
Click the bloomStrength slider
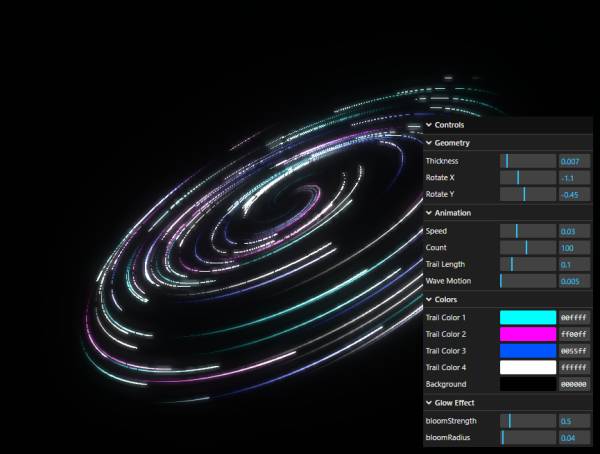[527, 421]
